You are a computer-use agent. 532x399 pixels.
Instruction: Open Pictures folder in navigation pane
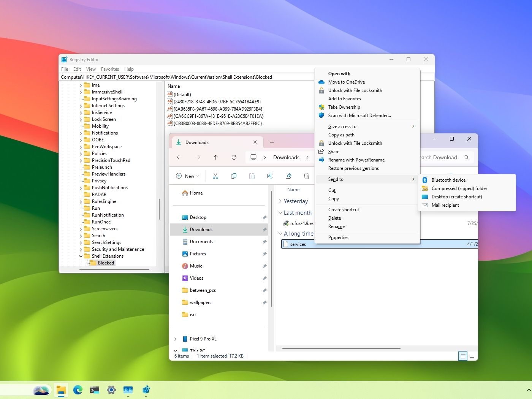point(198,254)
